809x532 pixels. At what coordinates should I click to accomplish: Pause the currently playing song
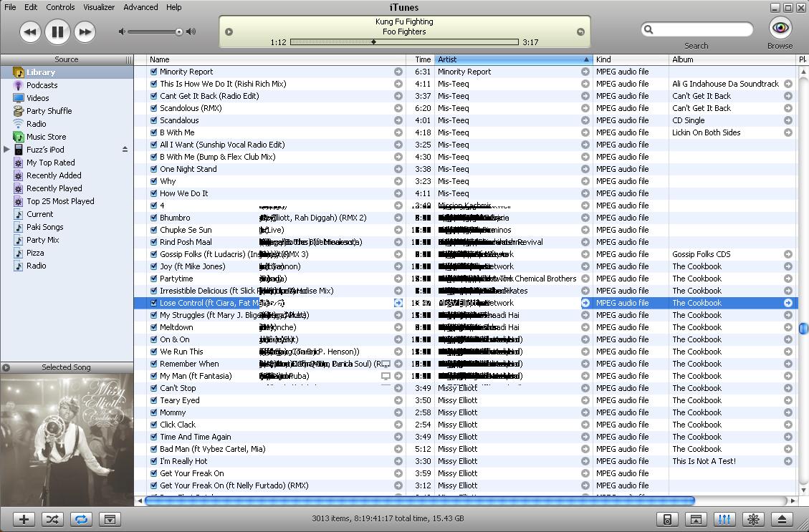(x=57, y=32)
